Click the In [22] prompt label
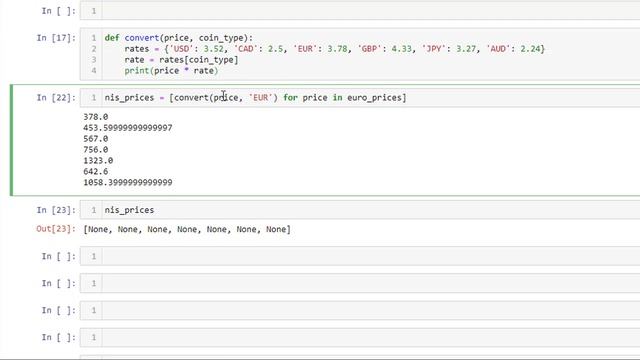This screenshot has width=640, height=360. (56, 98)
